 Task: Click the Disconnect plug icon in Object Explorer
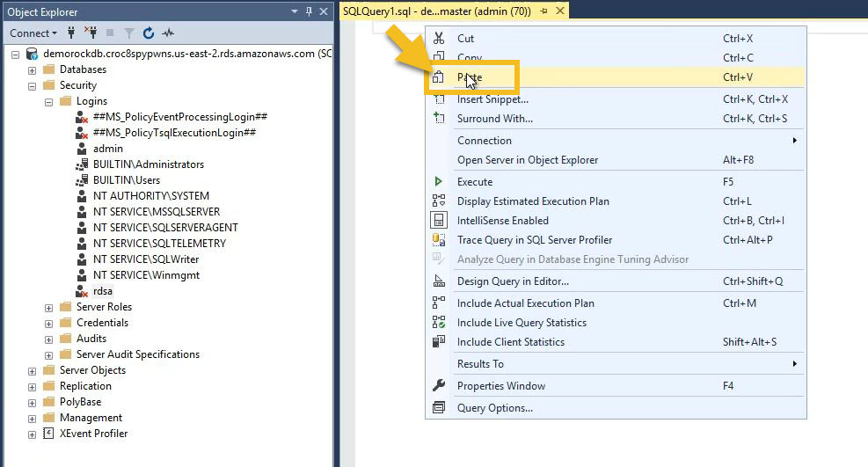click(91, 33)
